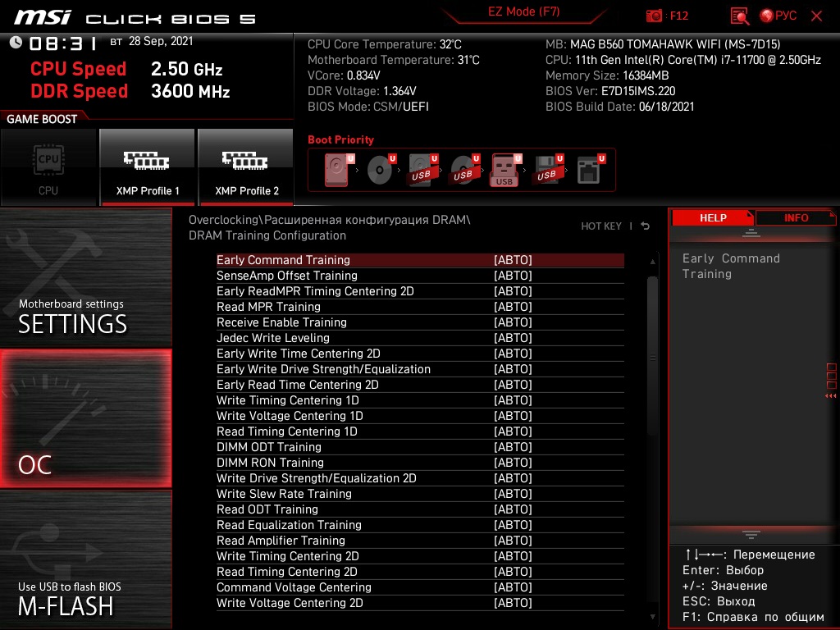840x630 pixels.
Task: Open Receive Enable Training value dropdown
Action: pyautogui.click(x=513, y=322)
